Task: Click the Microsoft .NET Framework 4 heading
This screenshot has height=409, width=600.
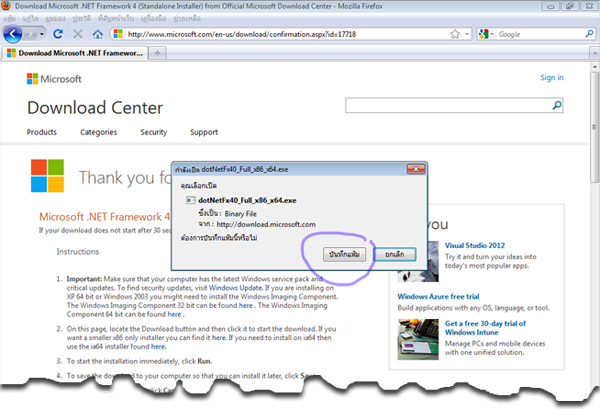Action: point(104,217)
